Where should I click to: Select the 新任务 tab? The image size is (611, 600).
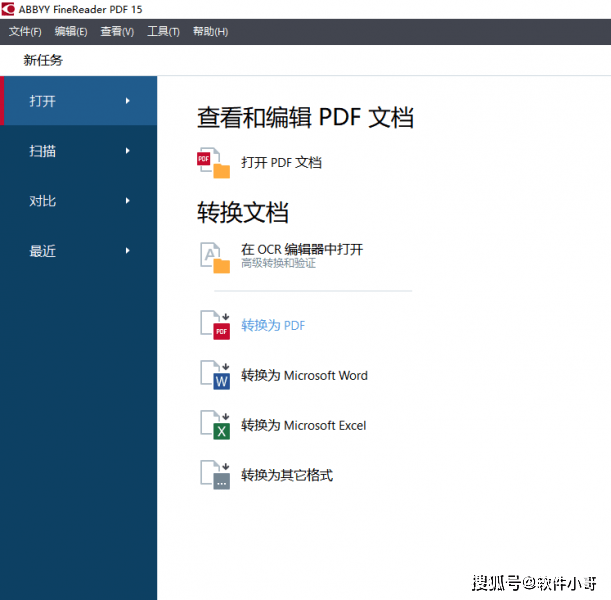(x=43, y=60)
